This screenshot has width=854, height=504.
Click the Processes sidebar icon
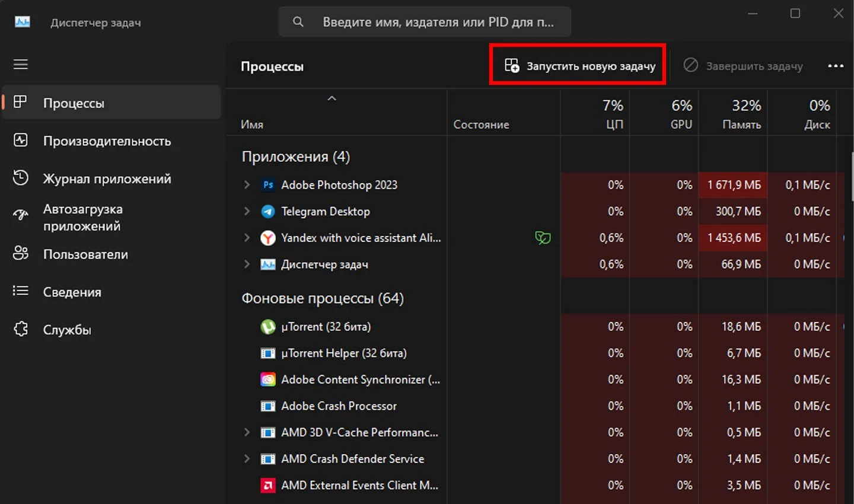pos(21,102)
